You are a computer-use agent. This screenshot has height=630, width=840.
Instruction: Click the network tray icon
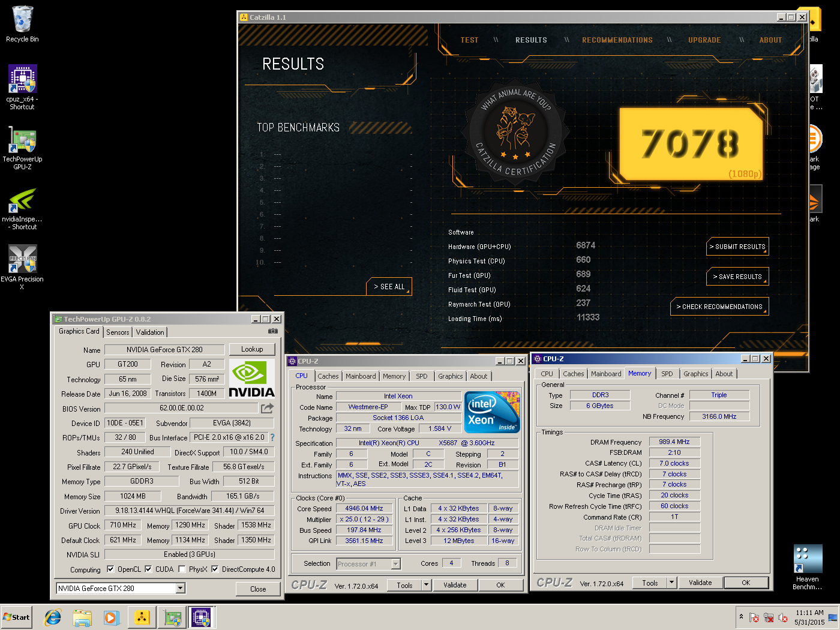point(769,617)
